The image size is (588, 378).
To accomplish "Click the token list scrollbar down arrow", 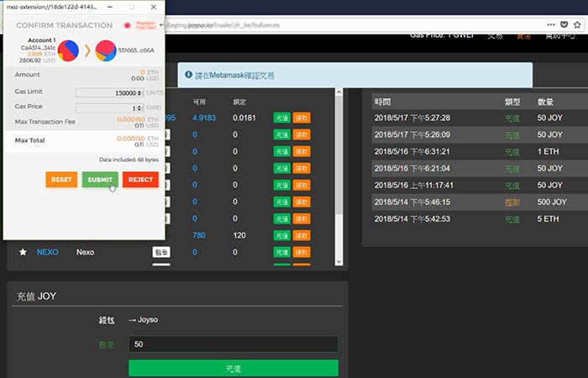I will click(x=339, y=262).
